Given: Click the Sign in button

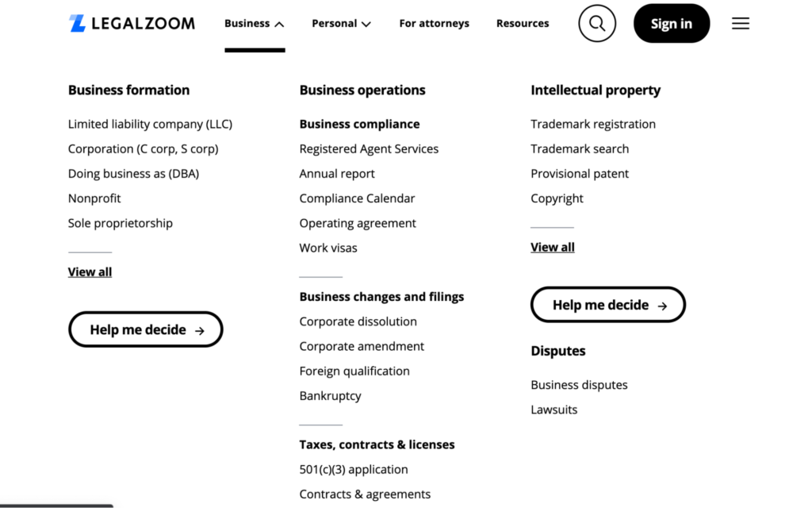Looking at the screenshot, I should [x=671, y=24].
